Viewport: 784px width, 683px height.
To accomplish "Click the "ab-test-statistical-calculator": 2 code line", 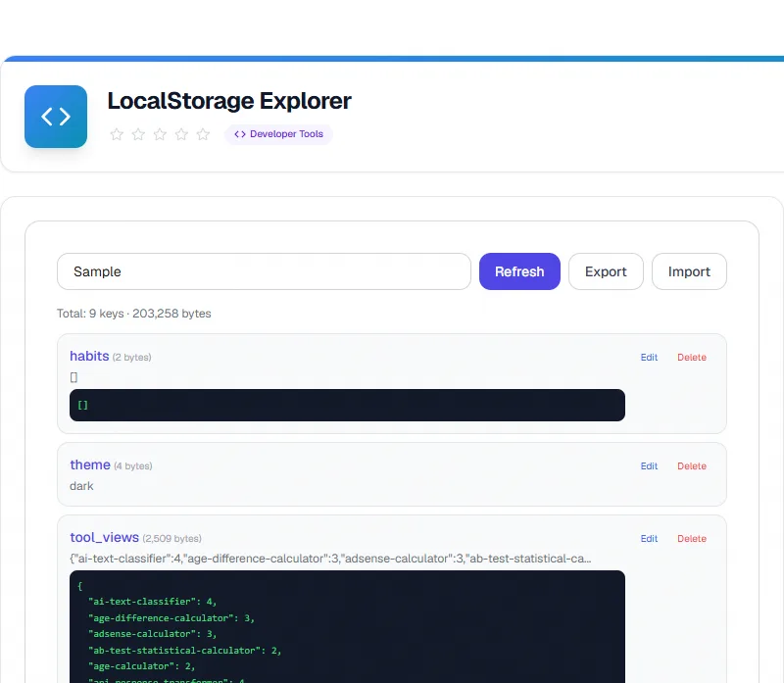I will click(185, 651).
